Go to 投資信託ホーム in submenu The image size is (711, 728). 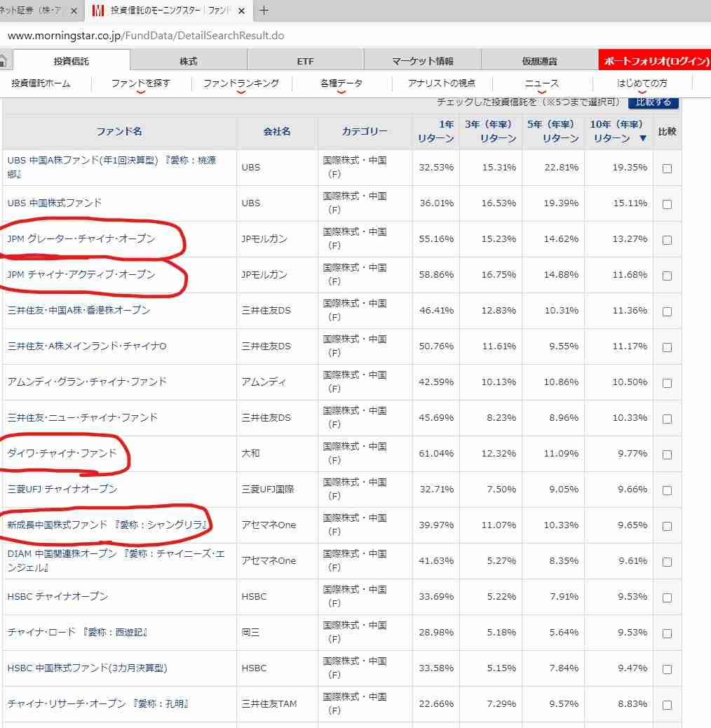point(41,83)
